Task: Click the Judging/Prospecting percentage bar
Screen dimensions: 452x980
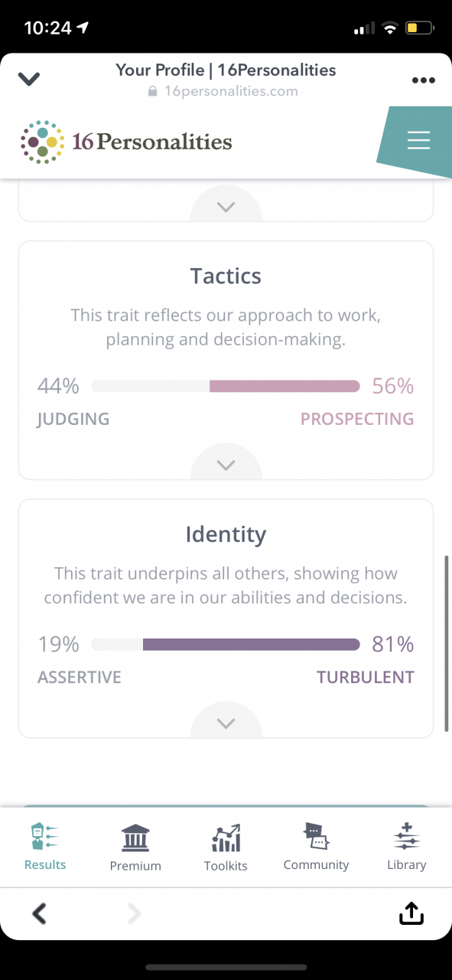Action: tap(226, 387)
